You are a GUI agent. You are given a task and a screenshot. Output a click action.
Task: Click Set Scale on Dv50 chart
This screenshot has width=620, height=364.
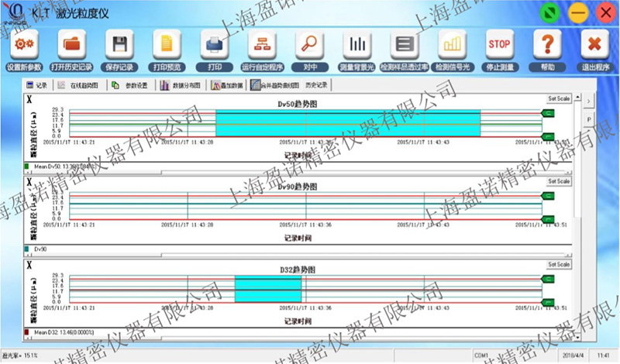coord(558,99)
